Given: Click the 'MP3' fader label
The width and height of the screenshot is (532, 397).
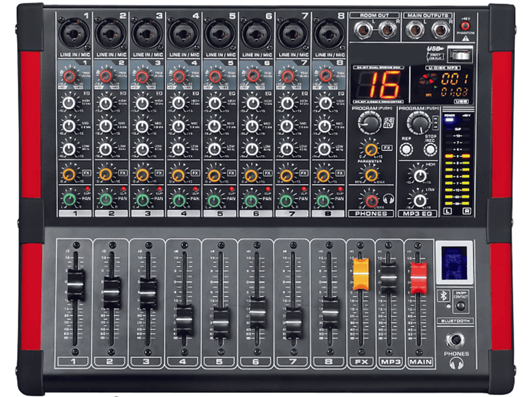Looking at the screenshot, I should coord(391,362).
